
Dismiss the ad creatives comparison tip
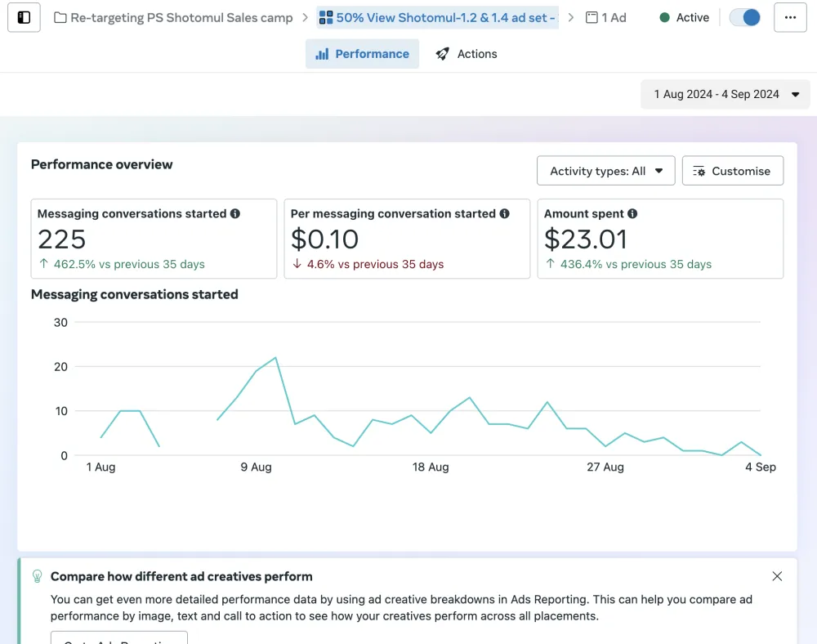(777, 576)
